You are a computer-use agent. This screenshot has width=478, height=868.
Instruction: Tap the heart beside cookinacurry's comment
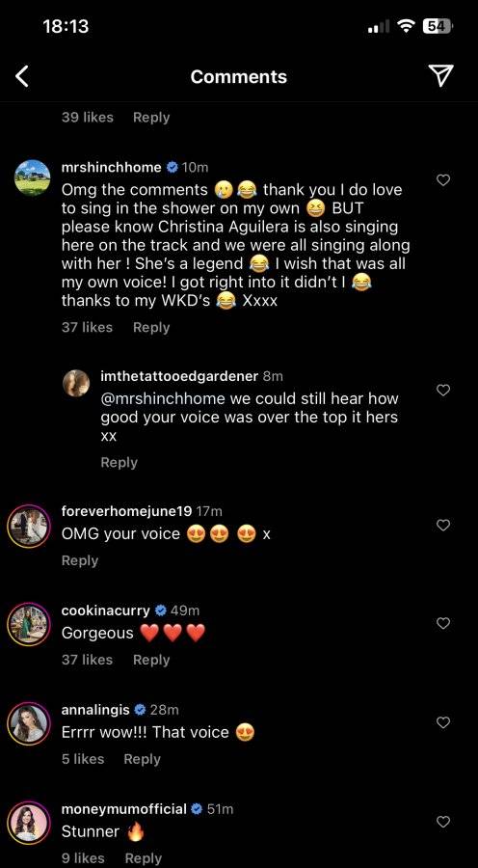(443, 623)
